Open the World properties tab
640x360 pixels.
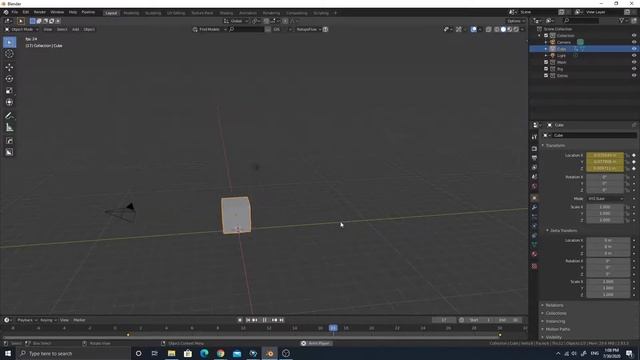534,187
